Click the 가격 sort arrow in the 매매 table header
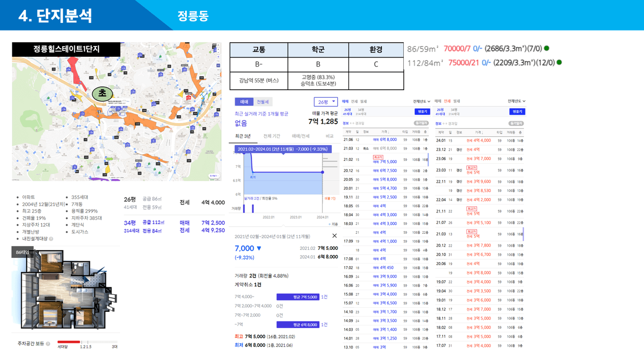The height and width of the screenshot is (362, 644). [x=388, y=132]
